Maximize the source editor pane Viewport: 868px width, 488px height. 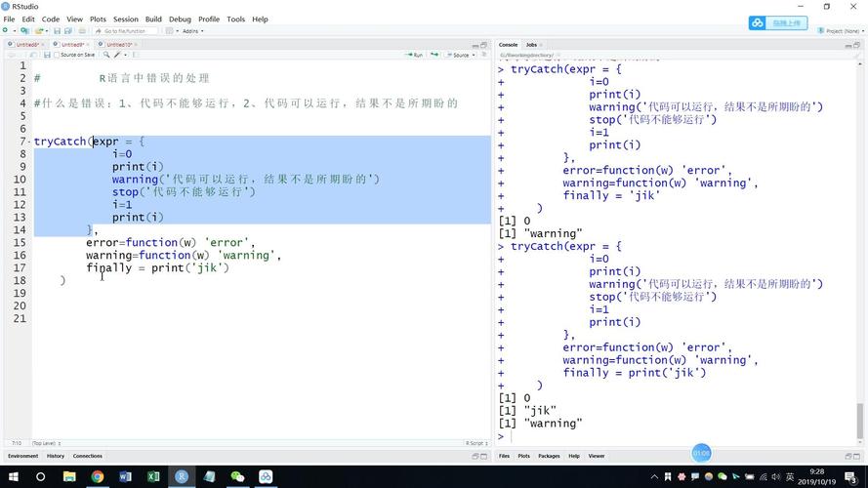(484, 45)
